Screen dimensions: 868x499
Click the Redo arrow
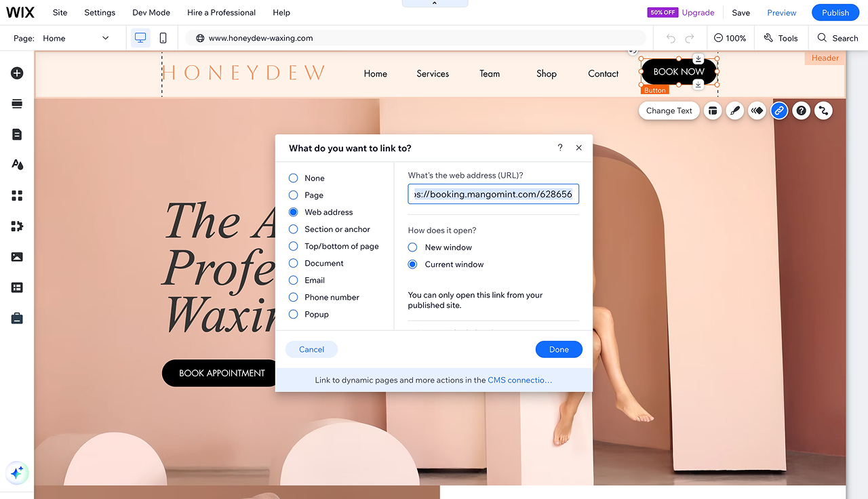pos(690,38)
